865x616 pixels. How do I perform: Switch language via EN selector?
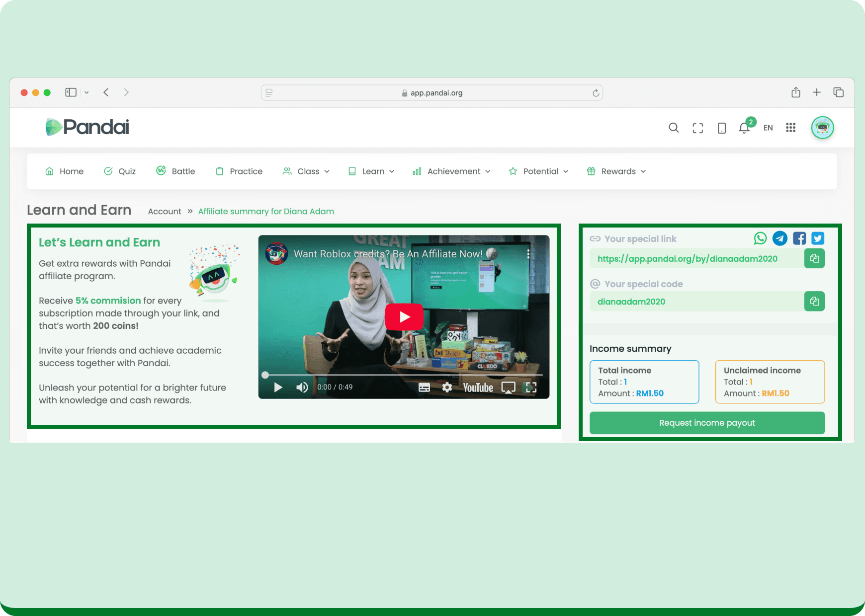[768, 128]
